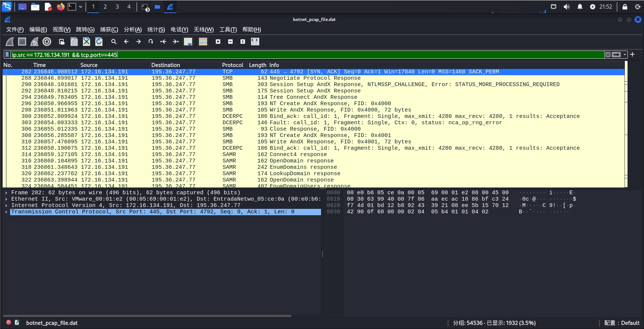Sort packets by the Source column
Image resolution: width=644 pixels, height=329 pixels.
(x=114, y=65)
